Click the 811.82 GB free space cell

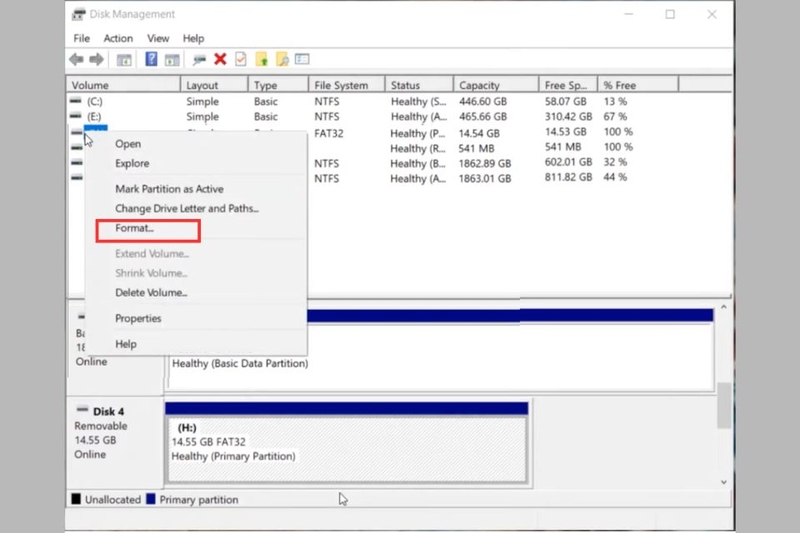[568, 177]
